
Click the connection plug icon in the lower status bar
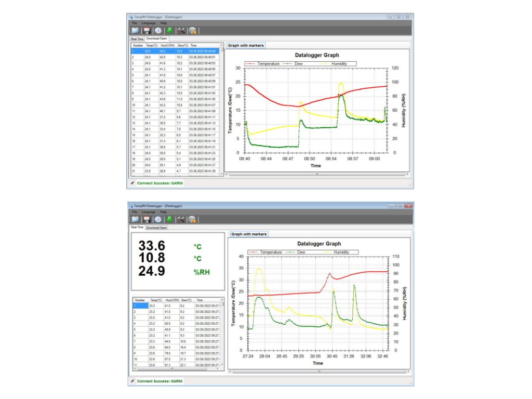[132, 381]
